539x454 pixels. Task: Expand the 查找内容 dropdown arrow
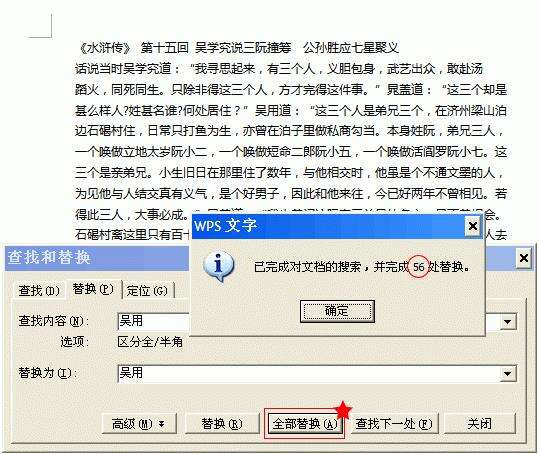tap(507, 322)
